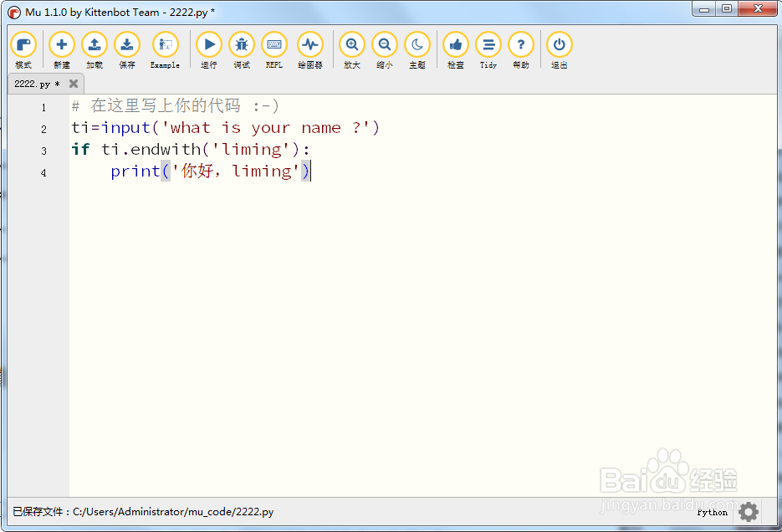Save the current script with 保存
Screen dimensions: 782x532
pos(126,45)
